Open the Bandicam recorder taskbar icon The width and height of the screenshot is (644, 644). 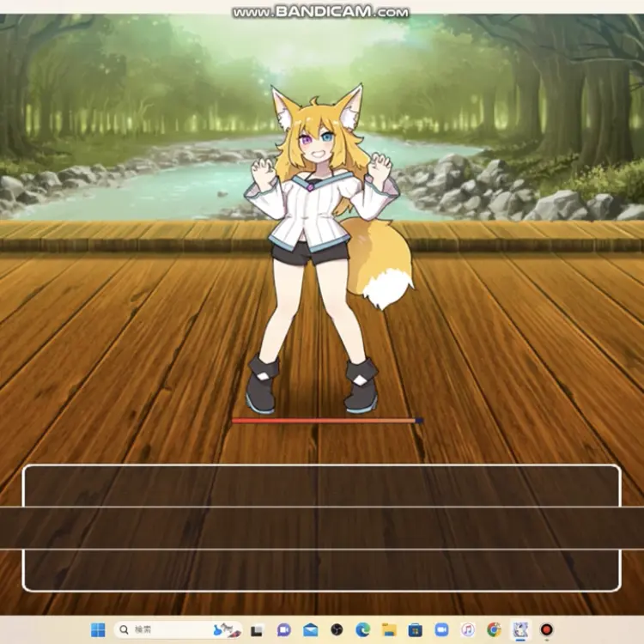tap(546, 629)
